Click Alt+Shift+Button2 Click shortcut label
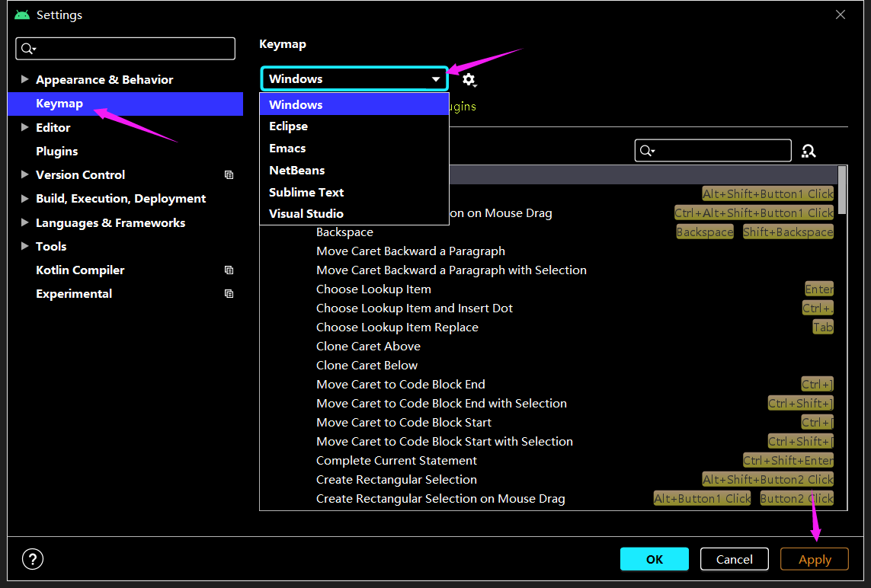 [x=767, y=480]
